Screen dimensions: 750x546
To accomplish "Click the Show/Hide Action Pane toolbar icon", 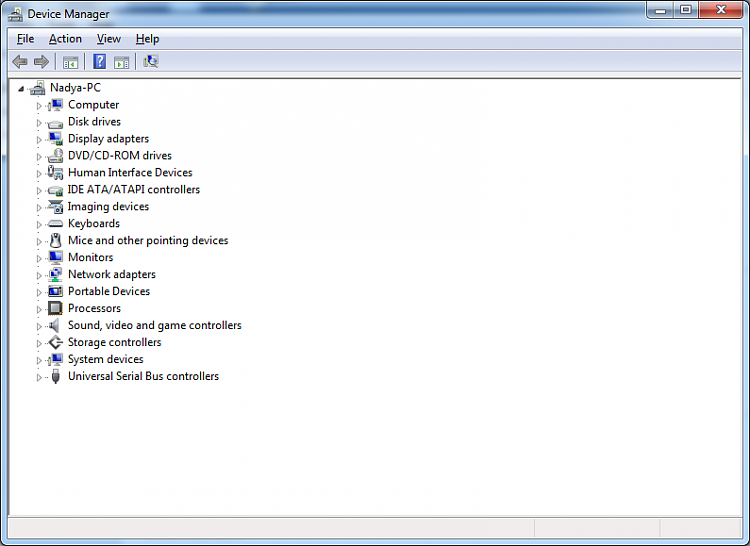I will 121,62.
